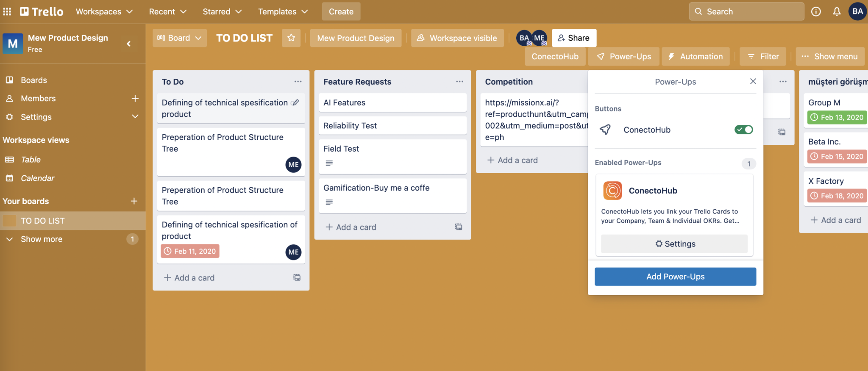The height and width of the screenshot is (371, 868).
Task: Create card from template in To Do list
Action: [x=297, y=277]
